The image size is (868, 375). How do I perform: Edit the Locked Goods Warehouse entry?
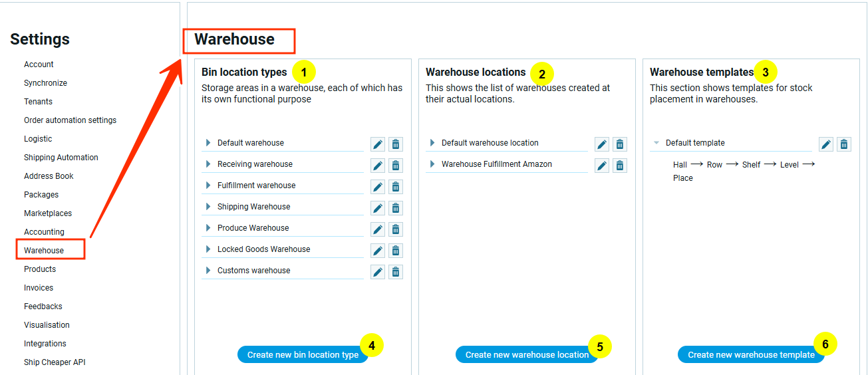[378, 251]
